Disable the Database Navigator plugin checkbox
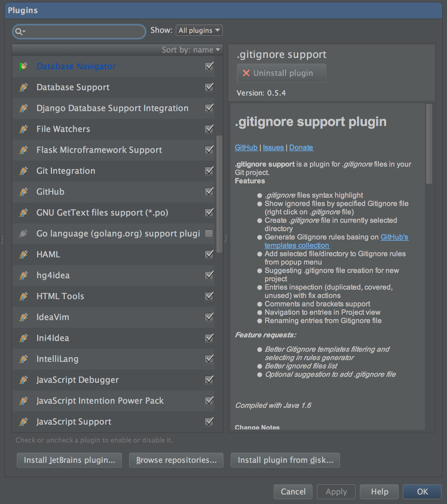This screenshot has width=447, height=504. click(x=209, y=66)
